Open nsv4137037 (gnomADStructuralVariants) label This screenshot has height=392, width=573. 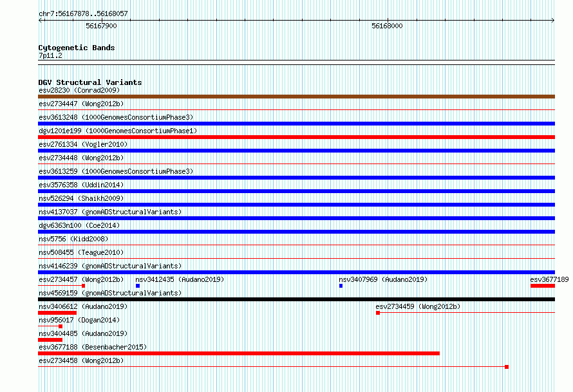(110, 212)
